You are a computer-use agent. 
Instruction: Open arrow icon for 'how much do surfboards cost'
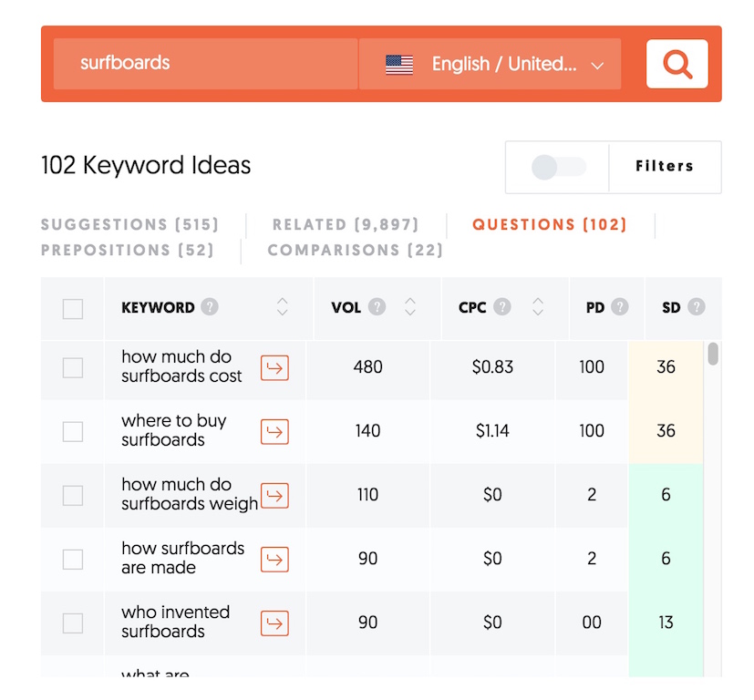pyautogui.click(x=274, y=368)
